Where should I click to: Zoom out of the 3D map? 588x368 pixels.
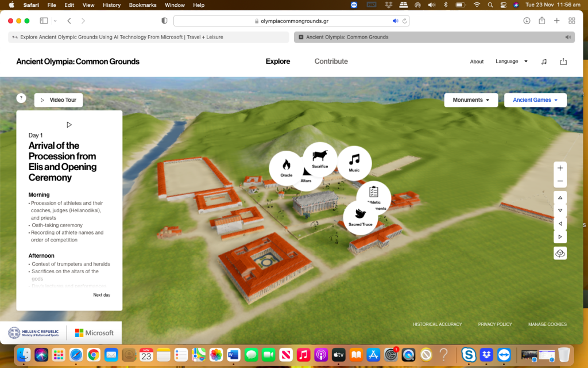pos(560,181)
